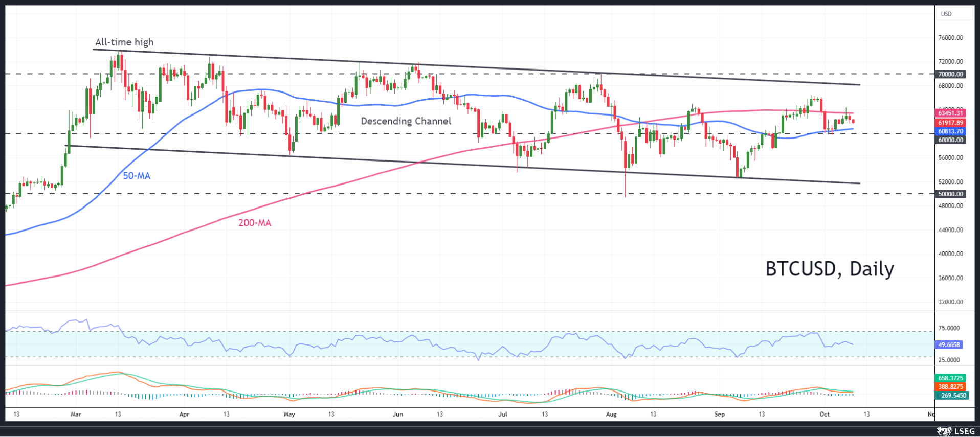
Task: Click the 50000.00 support level price tag
Action: click(950, 194)
